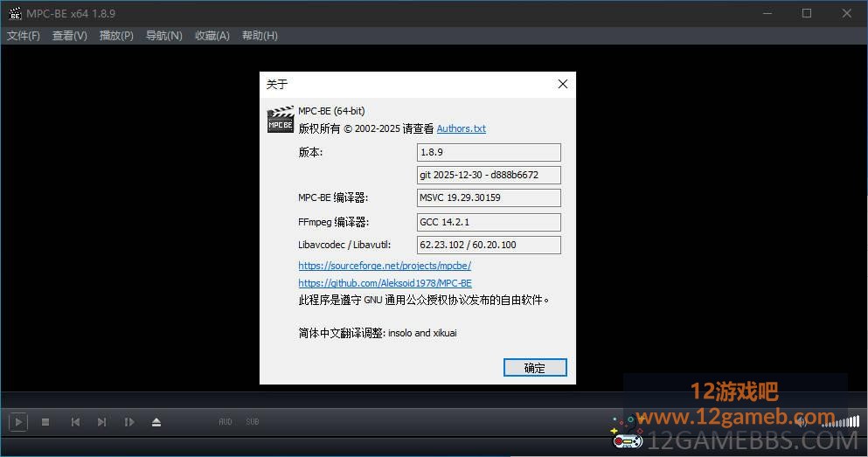Click the eject/open file icon
This screenshot has width=868, height=457.
tap(156, 422)
